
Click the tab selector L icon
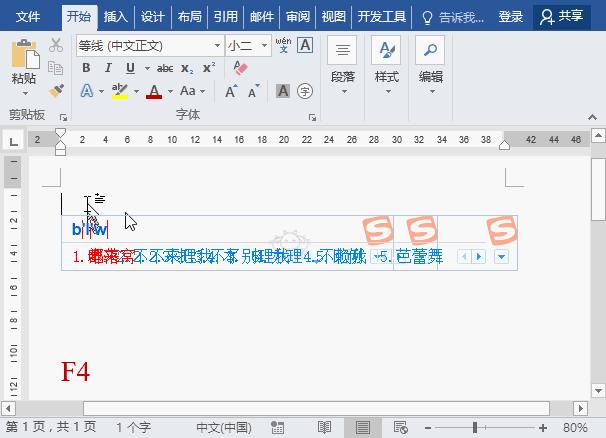14,141
